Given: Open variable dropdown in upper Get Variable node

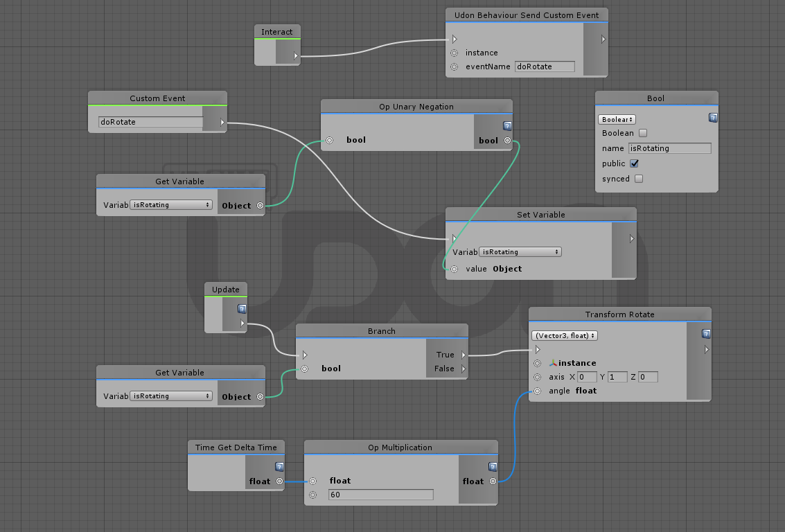Looking at the screenshot, I should pos(171,205).
